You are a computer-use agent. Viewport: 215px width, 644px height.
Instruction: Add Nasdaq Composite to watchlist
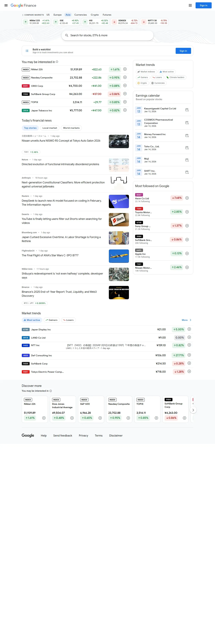(125, 78)
